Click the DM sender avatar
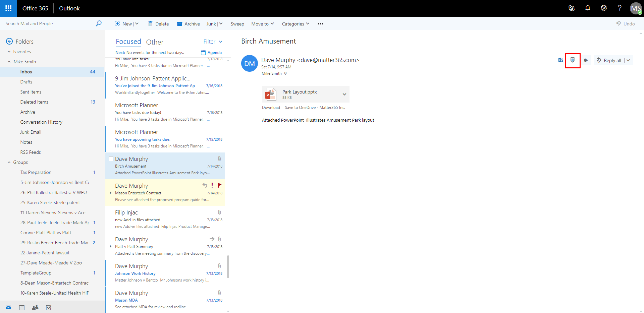The height and width of the screenshot is (313, 644). pos(250,63)
